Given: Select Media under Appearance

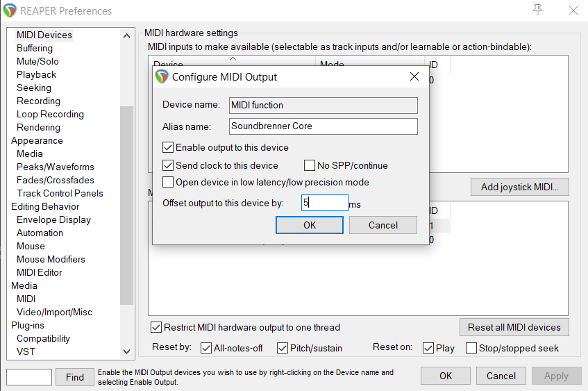Looking at the screenshot, I should tap(30, 154).
